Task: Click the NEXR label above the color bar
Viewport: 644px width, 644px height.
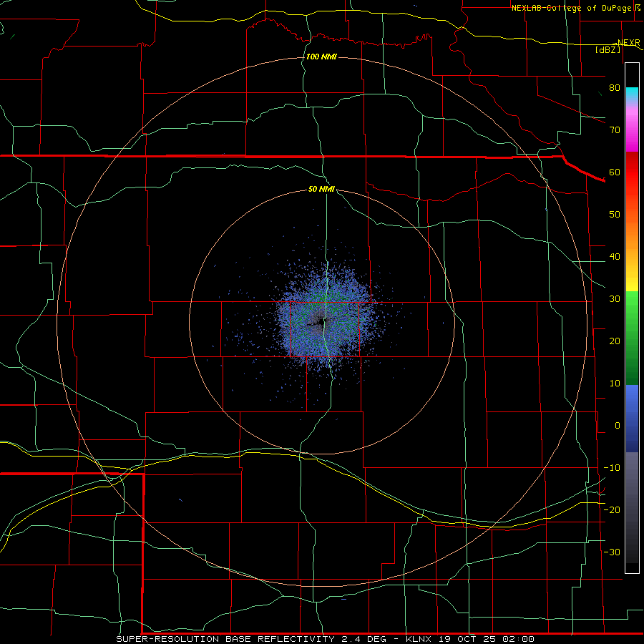Action: (628, 43)
